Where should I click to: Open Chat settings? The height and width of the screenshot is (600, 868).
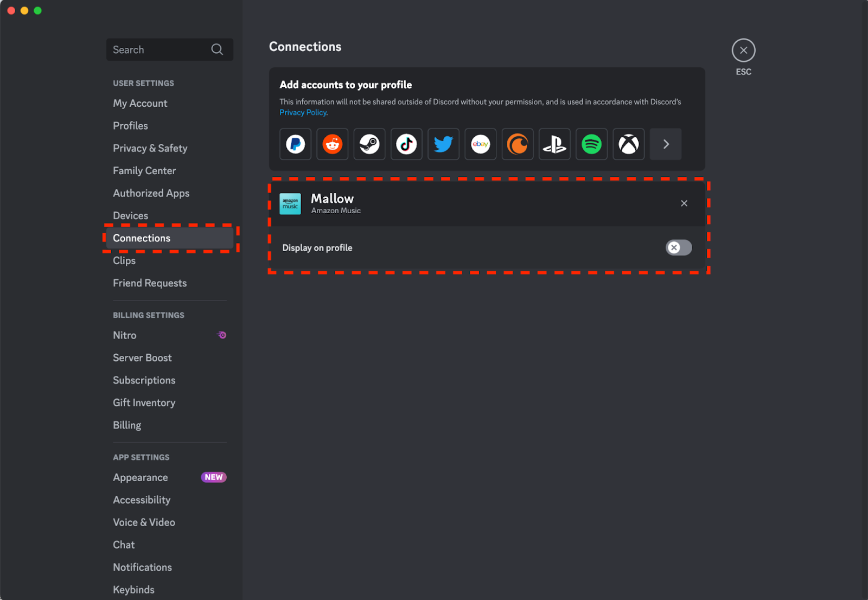click(x=170, y=545)
